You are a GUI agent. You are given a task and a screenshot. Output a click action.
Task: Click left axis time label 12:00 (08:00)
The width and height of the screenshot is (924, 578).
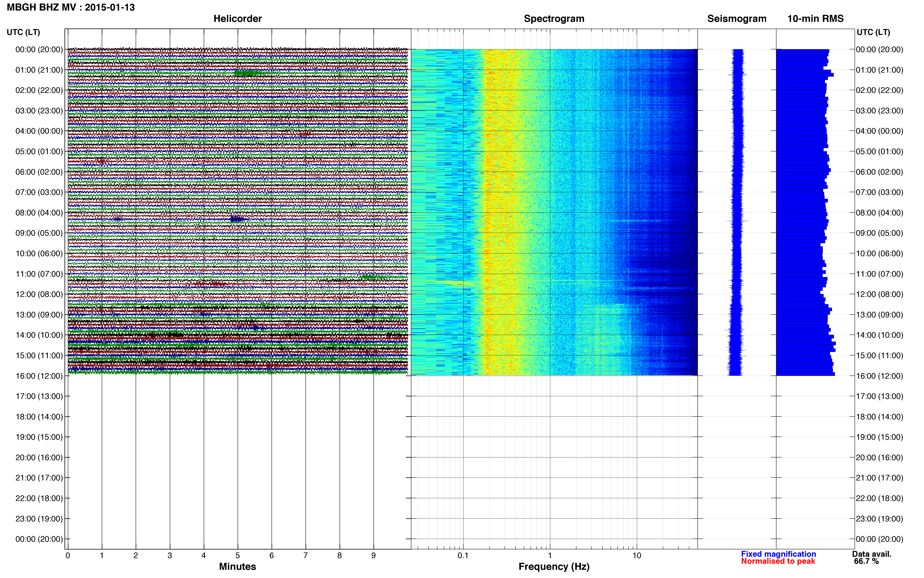(39, 294)
